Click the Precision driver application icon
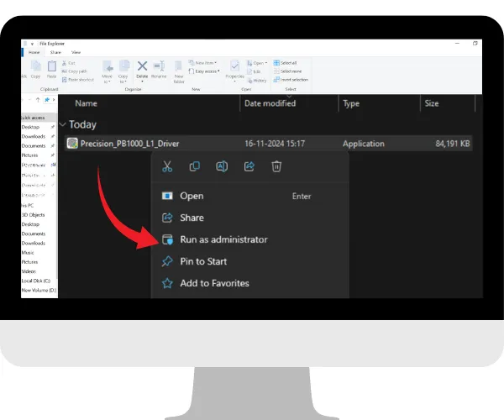The height and width of the screenshot is (420, 504). tap(72, 144)
